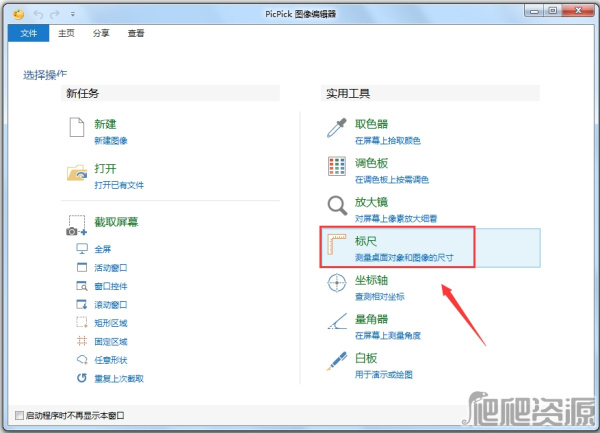Enable 启动程序时不再显示本窗口 checkbox

[x=19, y=415]
